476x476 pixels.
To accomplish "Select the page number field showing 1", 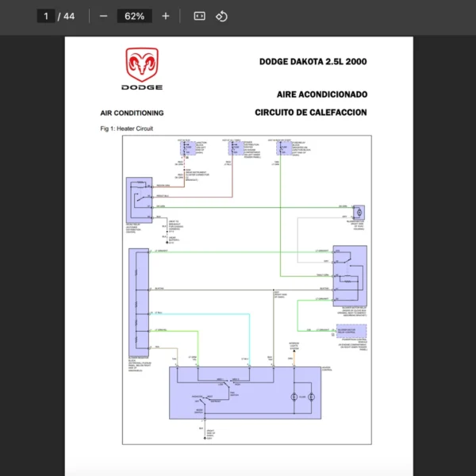I will [46, 16].
